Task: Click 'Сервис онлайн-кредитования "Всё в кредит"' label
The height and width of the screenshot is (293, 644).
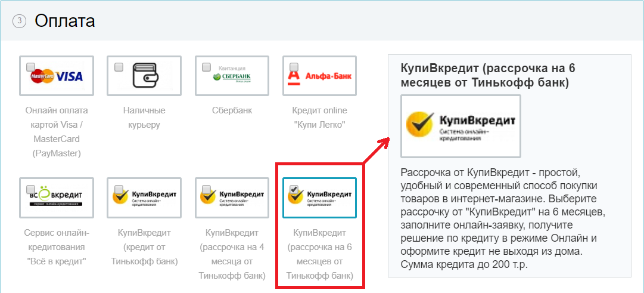Action: (x=57, y=247)
